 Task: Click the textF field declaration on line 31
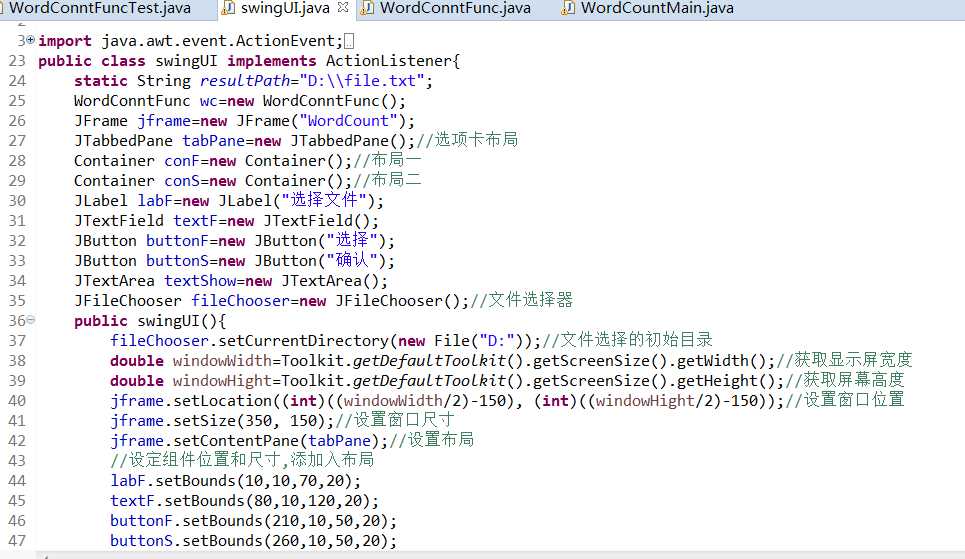tap(195, 221)
